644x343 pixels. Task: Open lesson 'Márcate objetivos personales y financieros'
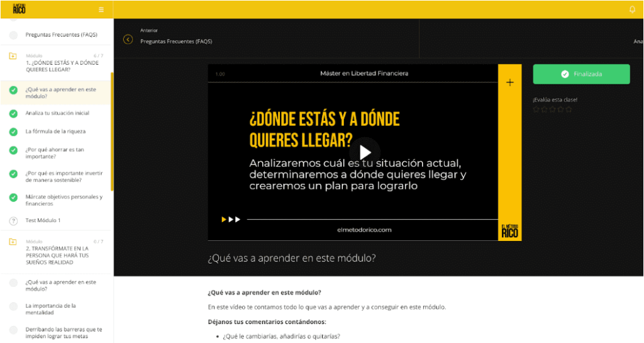64,200
